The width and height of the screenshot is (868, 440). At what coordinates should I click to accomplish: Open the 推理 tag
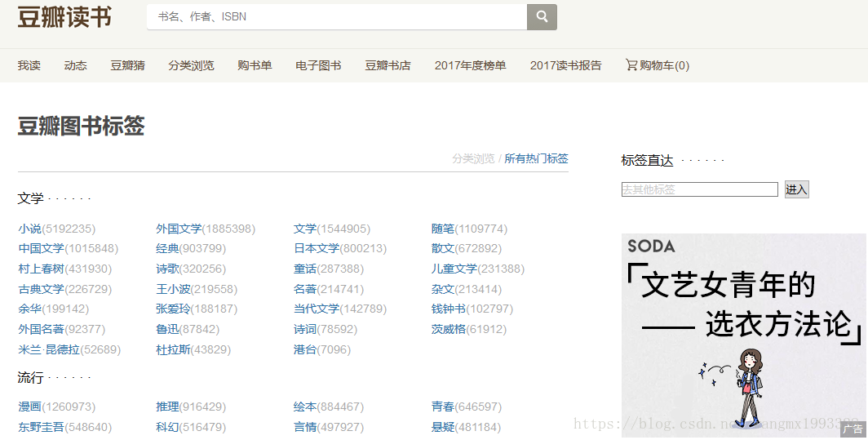point(167,407)
